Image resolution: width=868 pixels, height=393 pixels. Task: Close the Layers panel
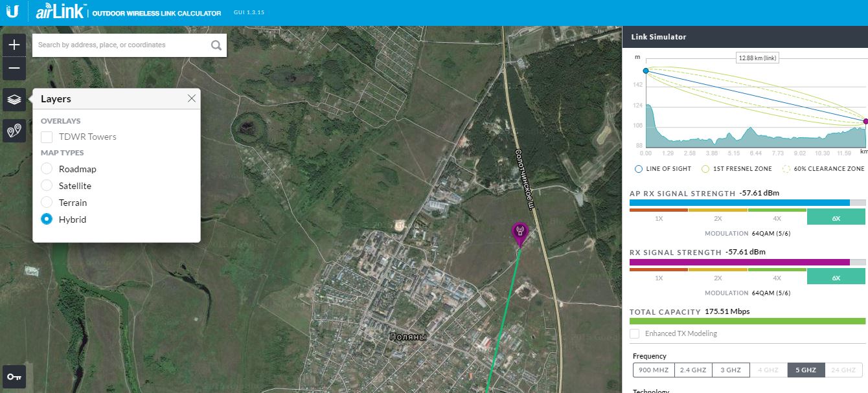tap(191, 98)
